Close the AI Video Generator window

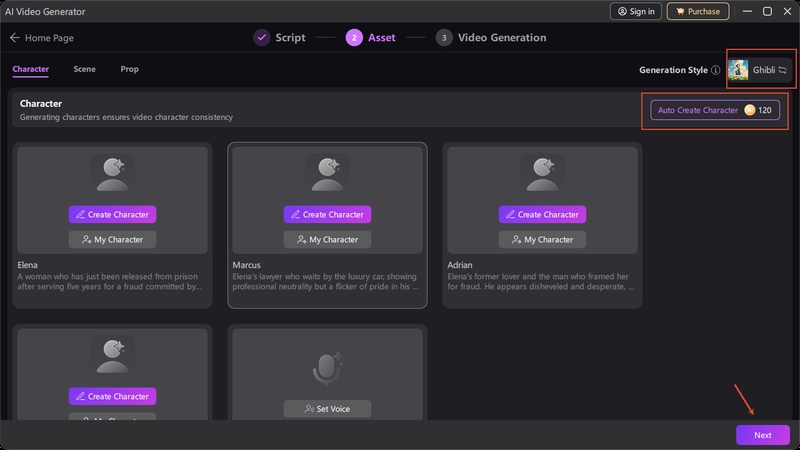[x=787, y=11]
